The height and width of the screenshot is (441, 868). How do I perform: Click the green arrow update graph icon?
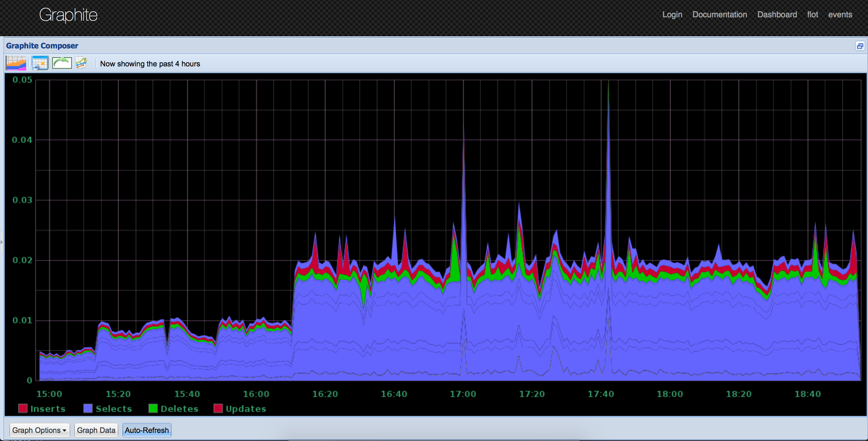(62, 63)
